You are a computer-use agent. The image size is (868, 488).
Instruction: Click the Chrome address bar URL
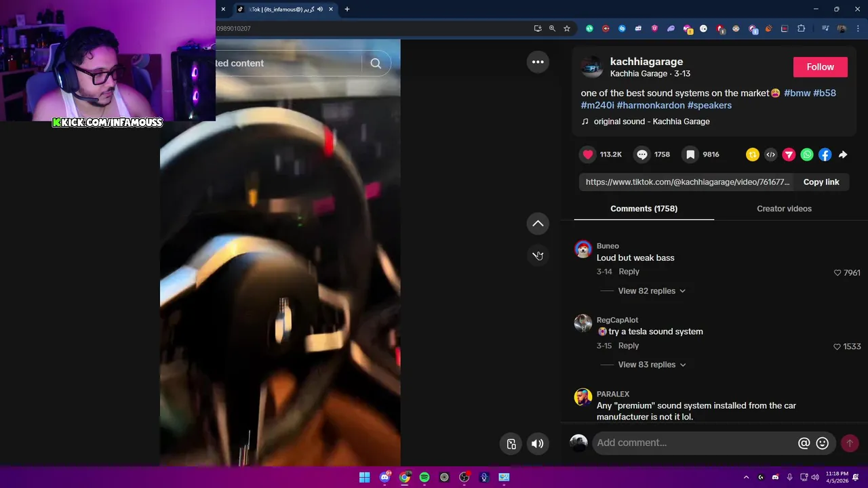tap(234, 28)
